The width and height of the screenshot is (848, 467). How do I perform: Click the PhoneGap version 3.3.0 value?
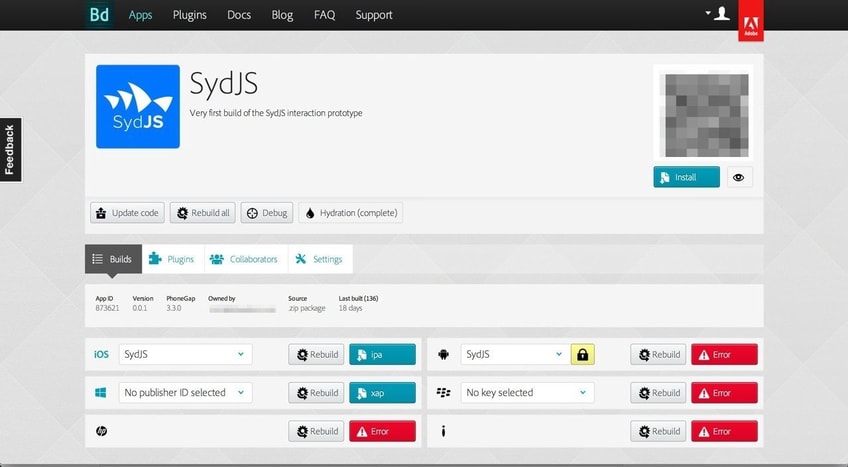click(174, 308)
